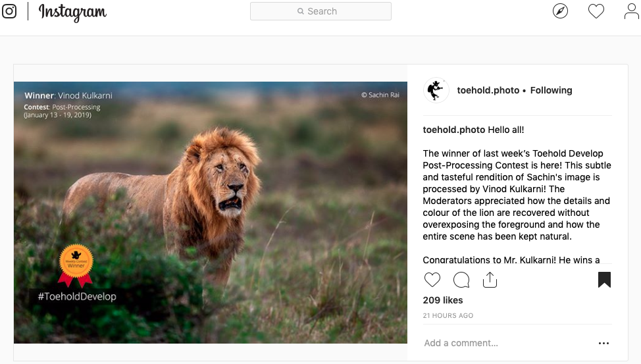Open the Instagram wordmark home link
641x364 pixels.
coord(72,13)
